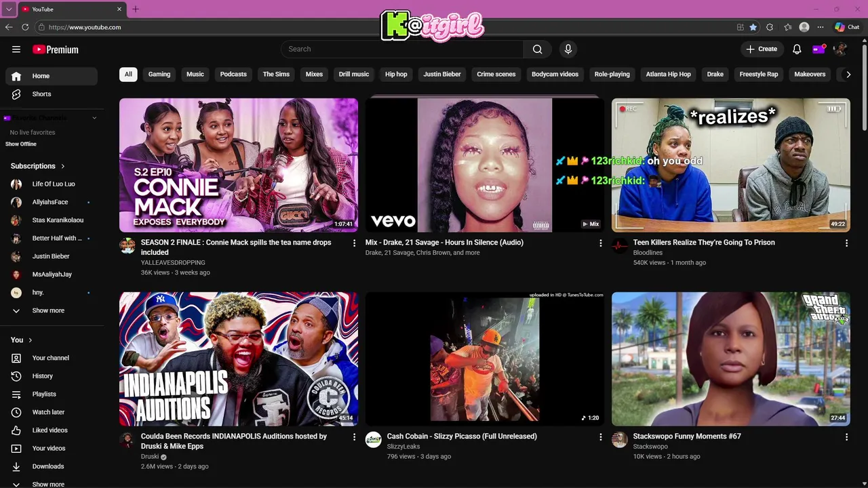Open options for Coulda Been Records video
The height and width of the screenshot is (488, 868).
(x=354, y=437)
